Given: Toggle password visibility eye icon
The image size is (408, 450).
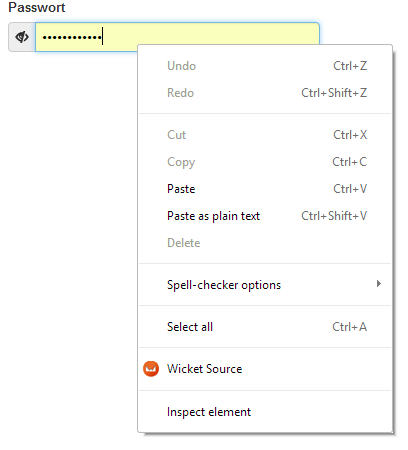Looking at the screenshot, I should [22, 37].
